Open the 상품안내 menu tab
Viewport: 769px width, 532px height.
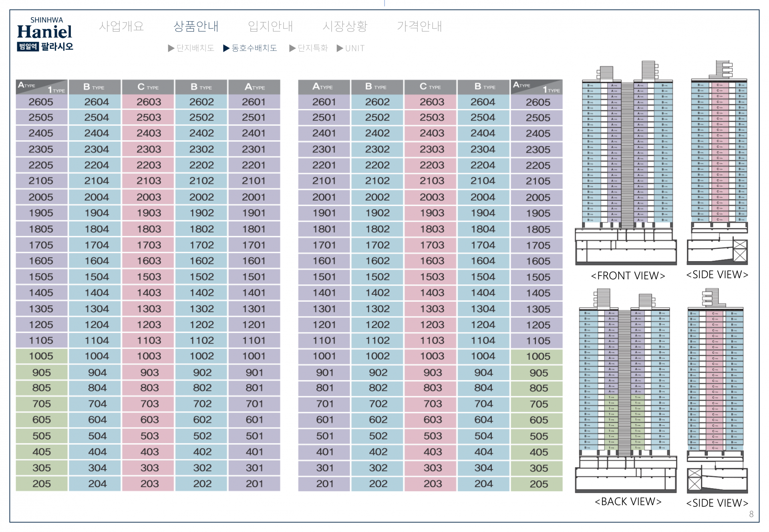[196, 26]
